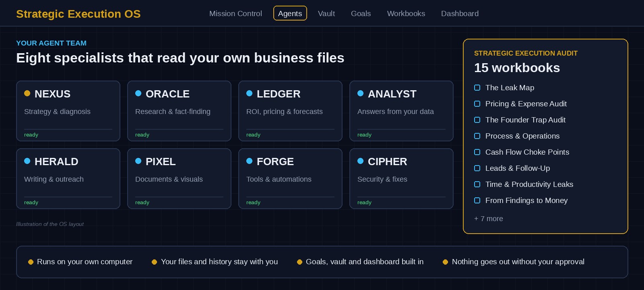
Task: Select the Leads & Follow-Up checkbox
Action: point(477,168)
